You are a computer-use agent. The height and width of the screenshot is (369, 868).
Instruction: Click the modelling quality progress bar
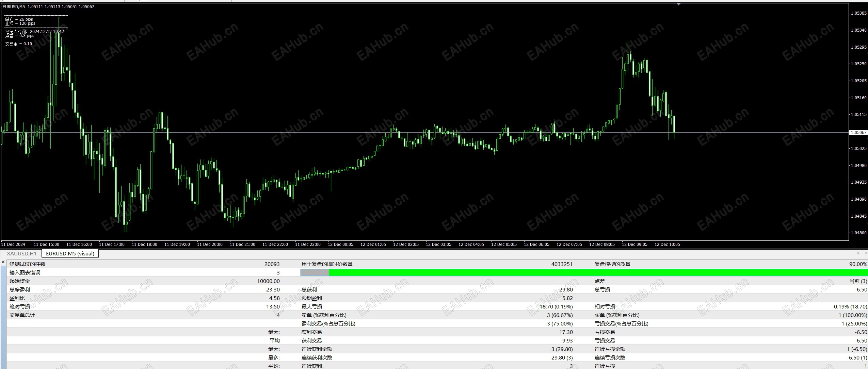583,272
